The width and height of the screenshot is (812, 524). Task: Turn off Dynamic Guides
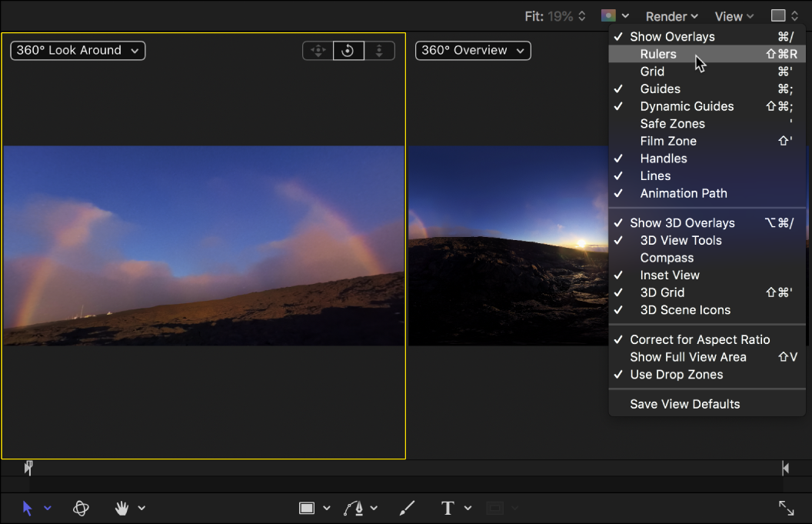click(x=687, y=106)
